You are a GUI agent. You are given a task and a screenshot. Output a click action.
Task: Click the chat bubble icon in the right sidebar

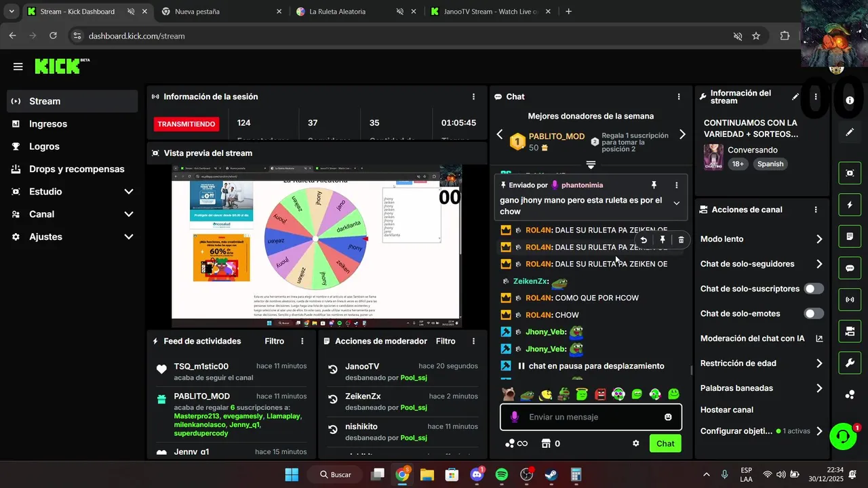click(850, 268)
